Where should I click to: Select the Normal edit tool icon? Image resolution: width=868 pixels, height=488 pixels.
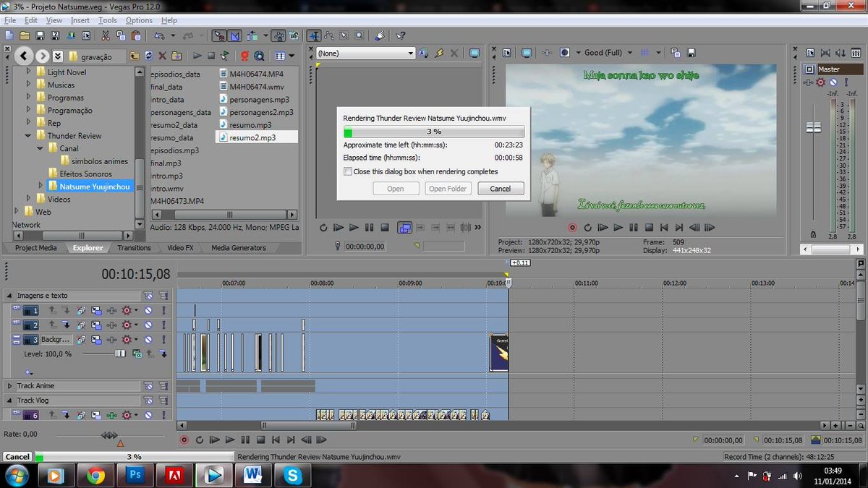315,35
